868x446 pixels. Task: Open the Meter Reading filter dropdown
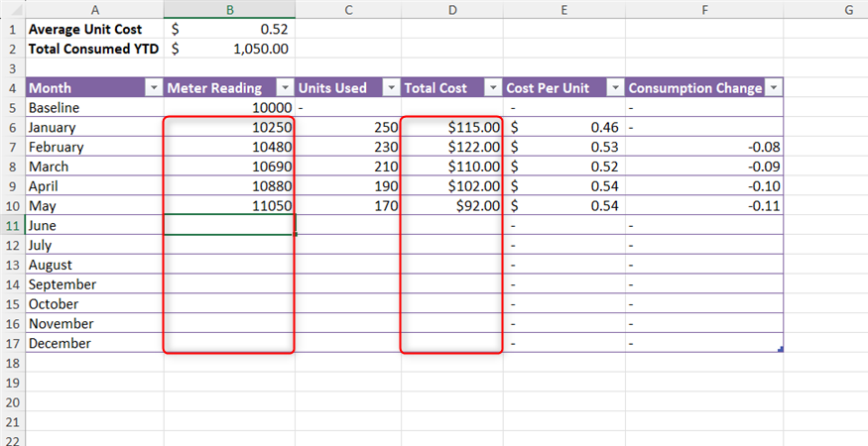[285, 88]
